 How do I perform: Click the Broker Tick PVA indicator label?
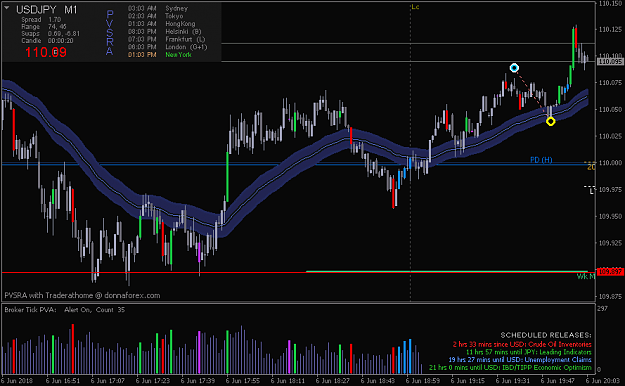click(30, 309)
